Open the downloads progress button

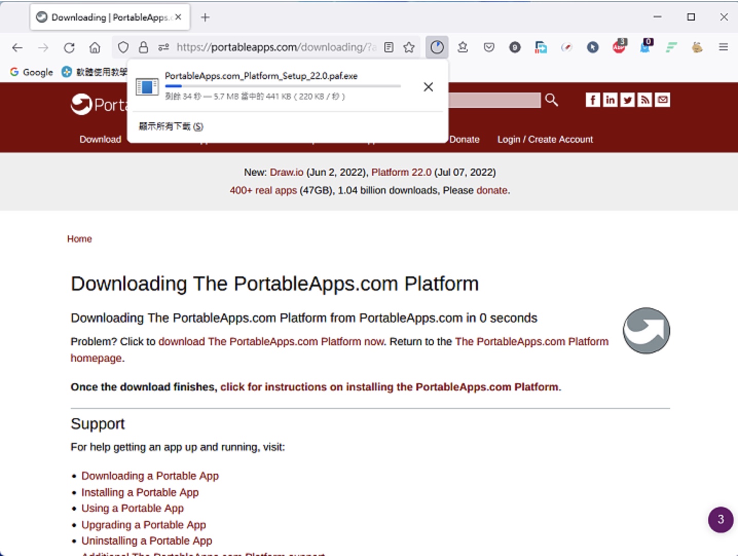tap(437, 47)
